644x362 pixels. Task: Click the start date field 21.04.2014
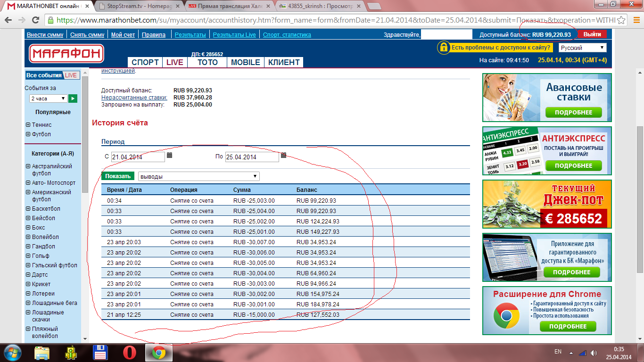pyautogui.click(x=138, y=157)
